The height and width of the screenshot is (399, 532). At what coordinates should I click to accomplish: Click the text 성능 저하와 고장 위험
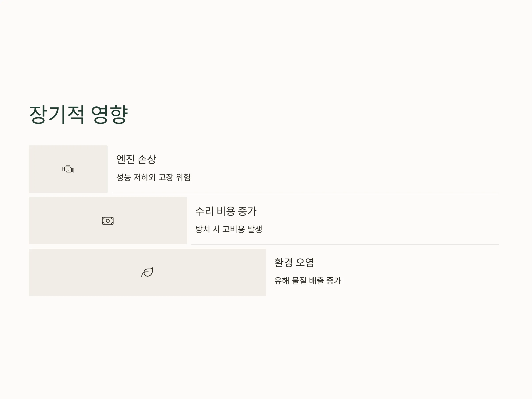[x=153, y=177]
